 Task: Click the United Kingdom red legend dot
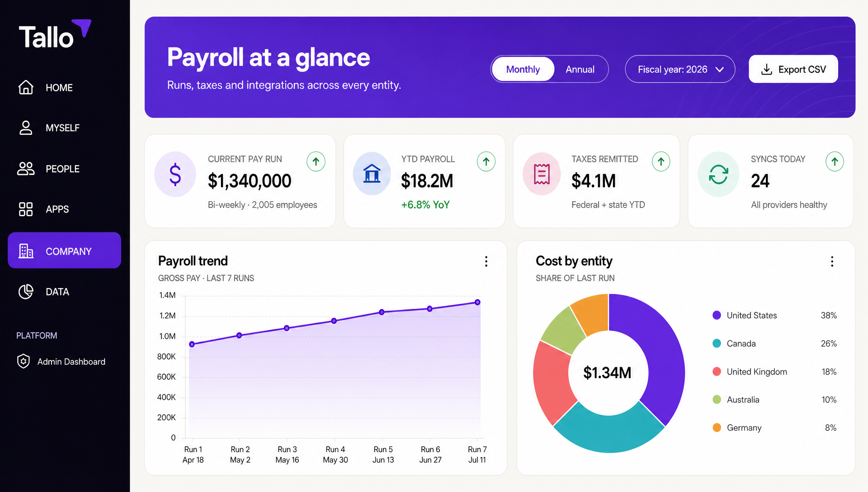717,371
